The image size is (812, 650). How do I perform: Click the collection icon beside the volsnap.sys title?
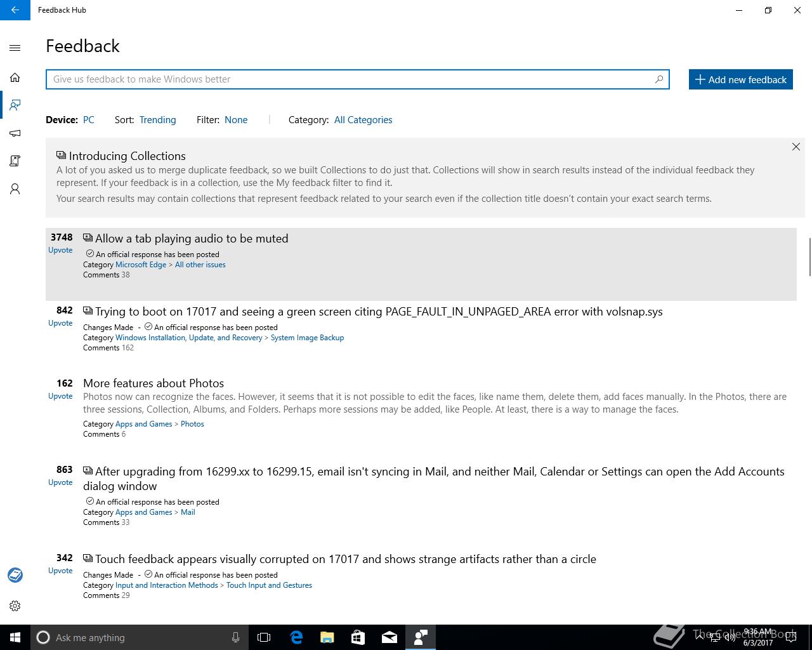88,311
